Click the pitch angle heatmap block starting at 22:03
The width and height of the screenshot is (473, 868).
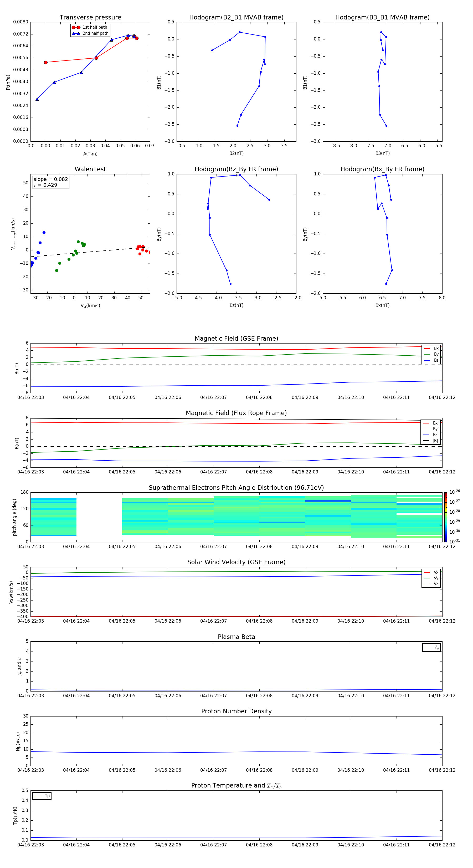pos(54,517)
